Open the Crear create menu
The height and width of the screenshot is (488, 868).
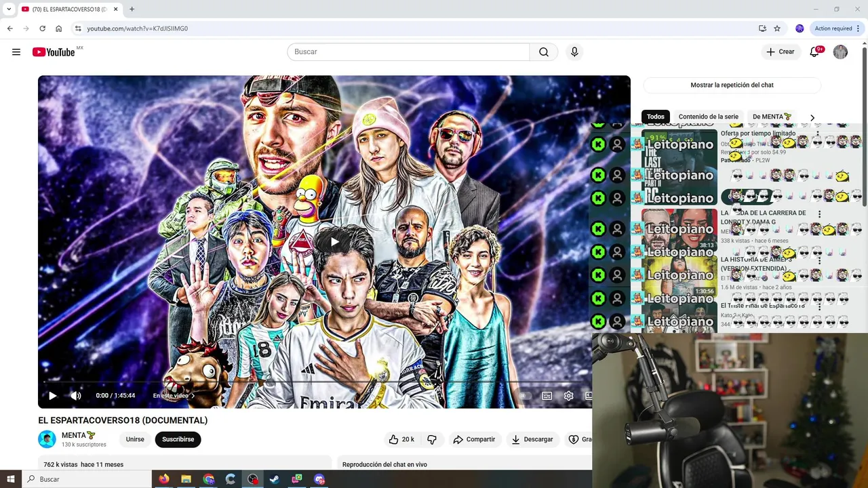tap(780, 52)
